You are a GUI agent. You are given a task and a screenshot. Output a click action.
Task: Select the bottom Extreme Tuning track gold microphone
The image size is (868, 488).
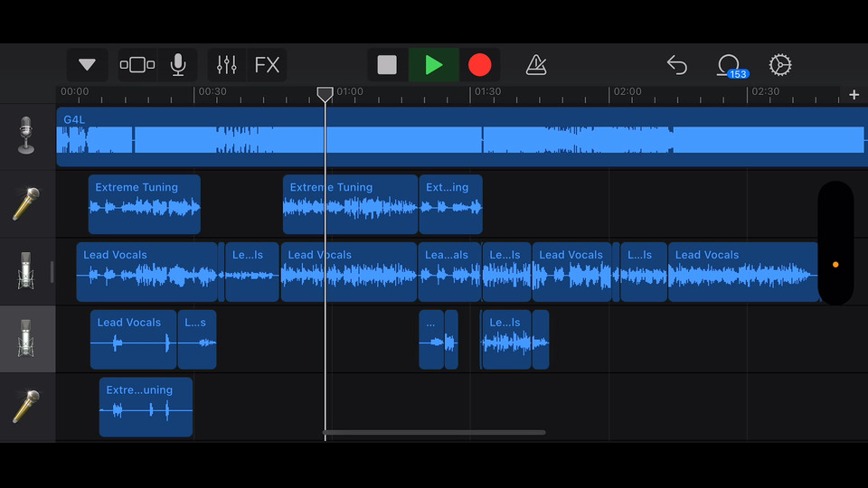[x=26, y=406]
